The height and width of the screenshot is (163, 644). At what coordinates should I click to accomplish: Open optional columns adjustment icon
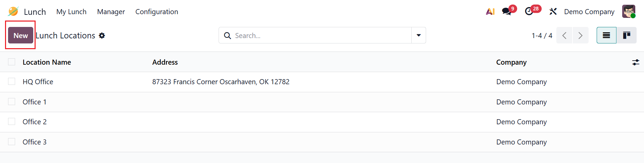coord(636,62)
